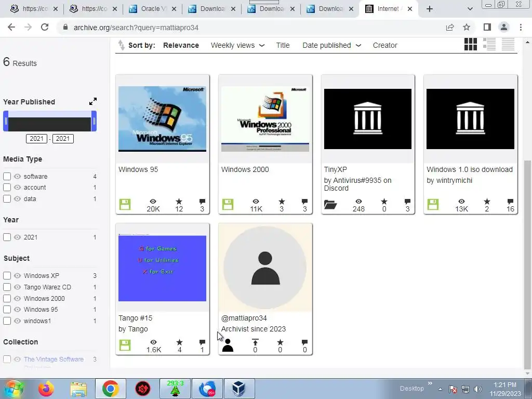Viewport: 532px width, 399px height.
Task: Sort results by Relevance
Action: pyautogui.click(x=181, y=45)
